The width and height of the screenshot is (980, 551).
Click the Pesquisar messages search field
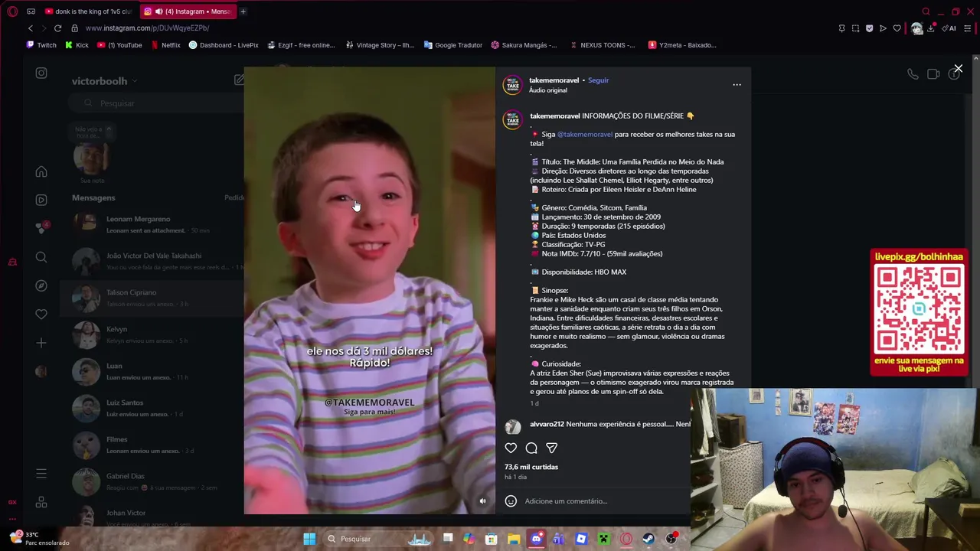point(157,103)
